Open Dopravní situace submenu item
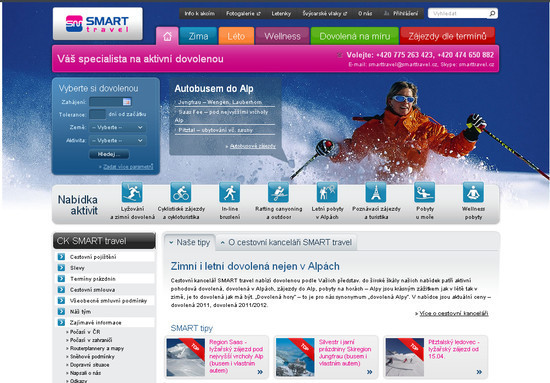 pyautogui.click(x=89, y=365)
